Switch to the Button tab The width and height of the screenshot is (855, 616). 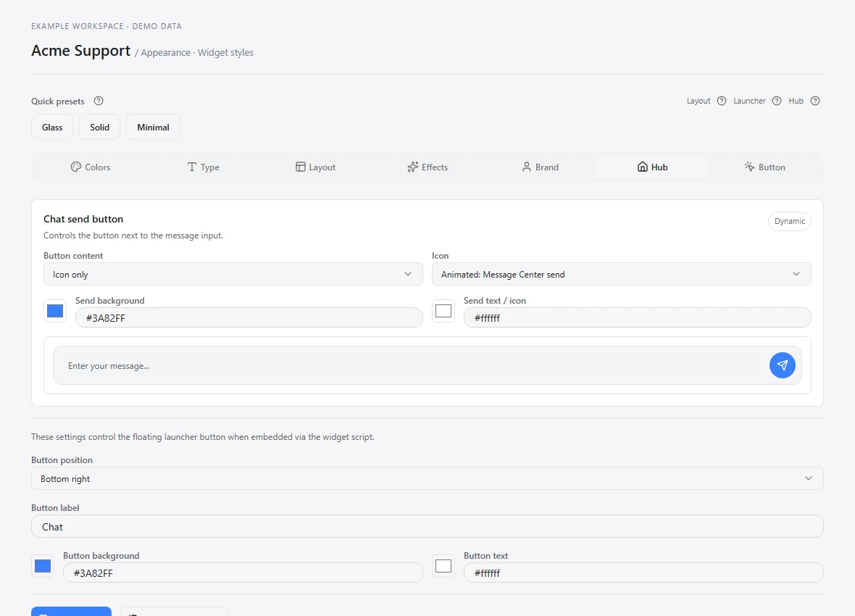(x=765, y=167)
